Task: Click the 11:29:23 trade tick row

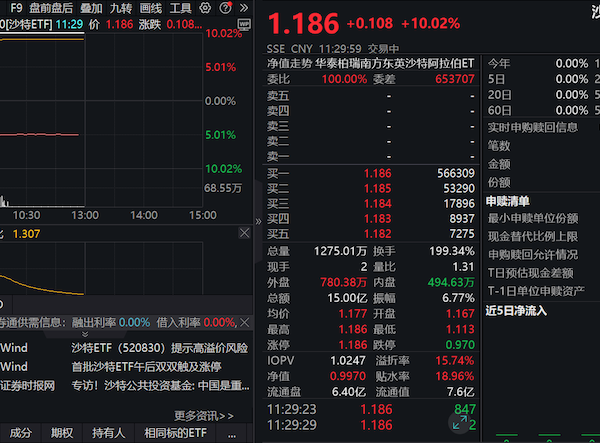Action: (371, 409)
